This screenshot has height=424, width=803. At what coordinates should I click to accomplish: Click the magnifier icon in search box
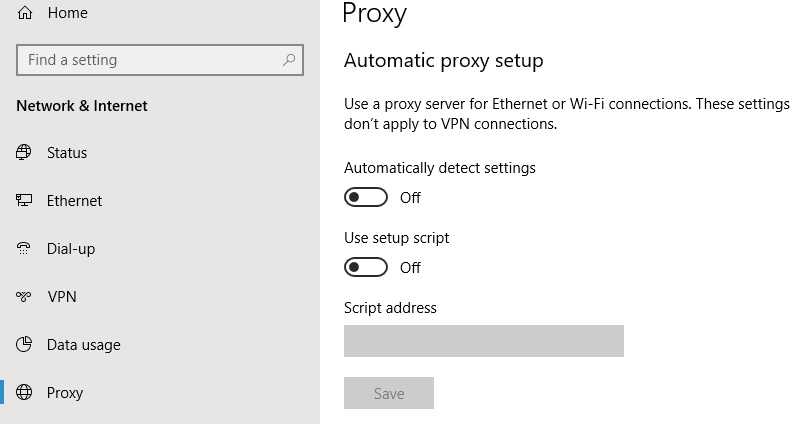[289, 60]
